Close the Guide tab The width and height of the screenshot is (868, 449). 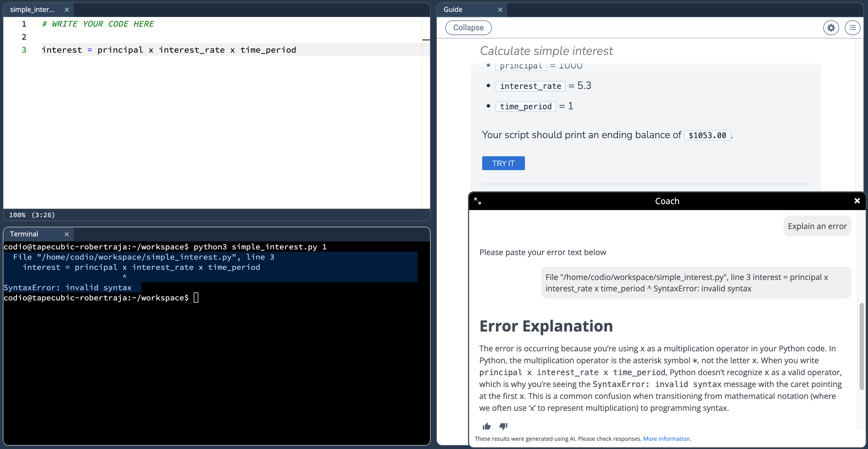click(x=500, y=9)
